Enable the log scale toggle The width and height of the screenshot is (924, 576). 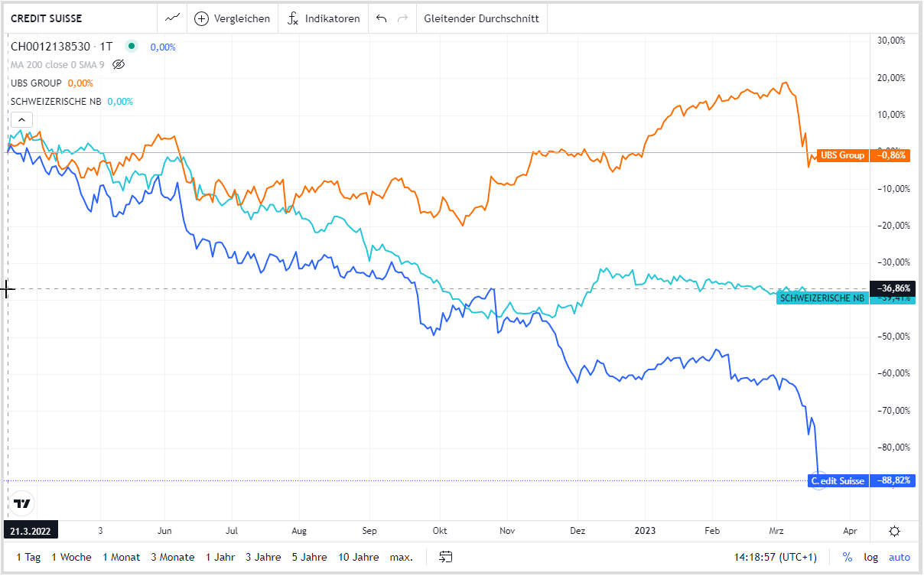click(870, 557)
